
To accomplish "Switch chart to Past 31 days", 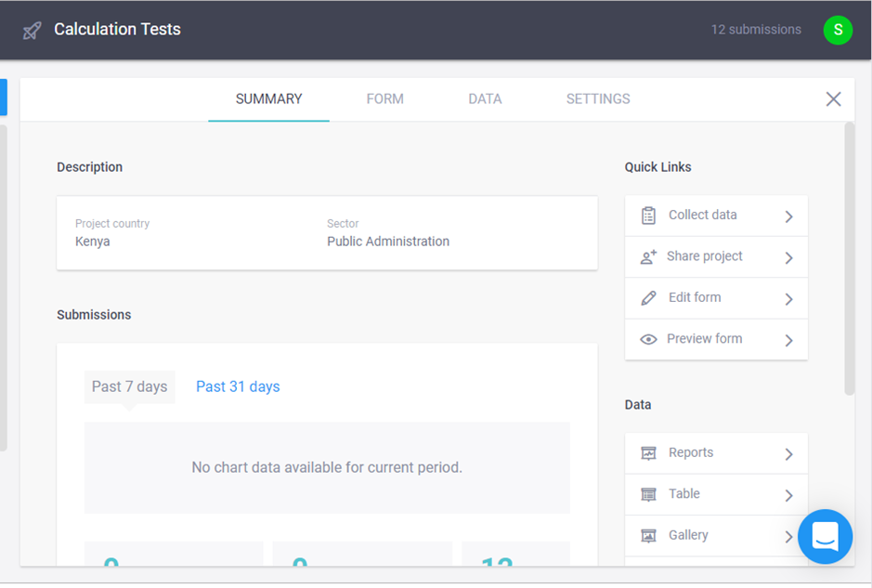I will click(238, 386).
